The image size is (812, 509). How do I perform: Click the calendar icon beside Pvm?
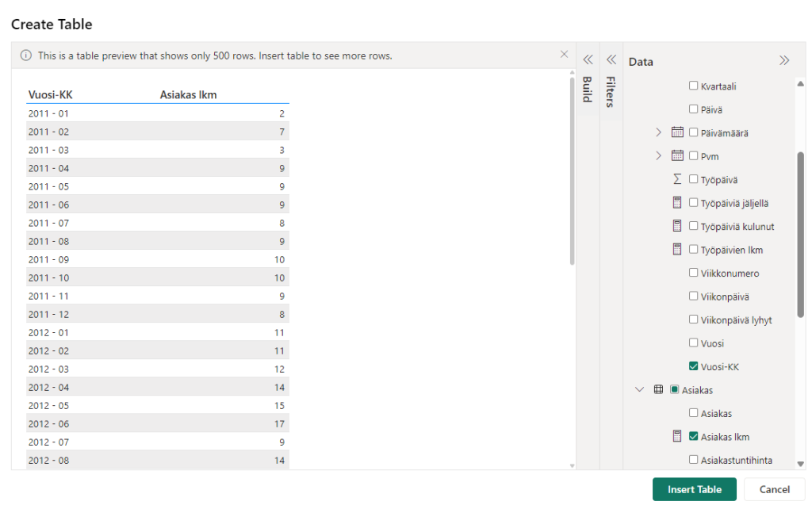click(x=677, y=155)
